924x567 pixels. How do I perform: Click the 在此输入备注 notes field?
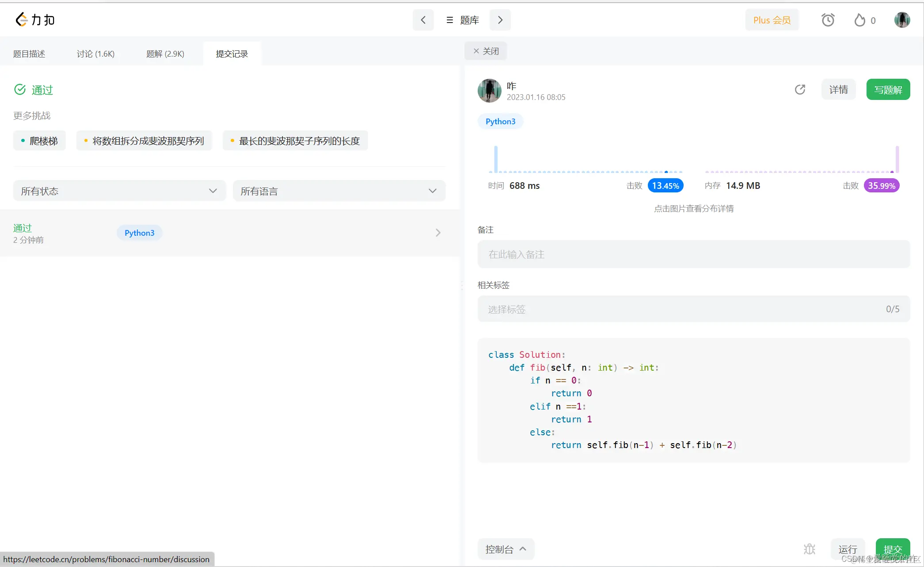(x=693, y=254)
